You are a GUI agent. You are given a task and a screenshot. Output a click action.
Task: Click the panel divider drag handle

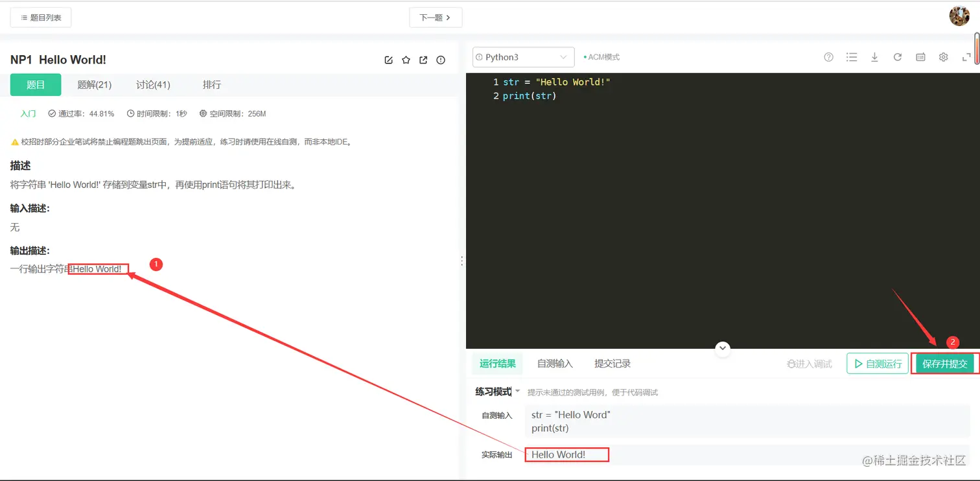tap(461, 261)
